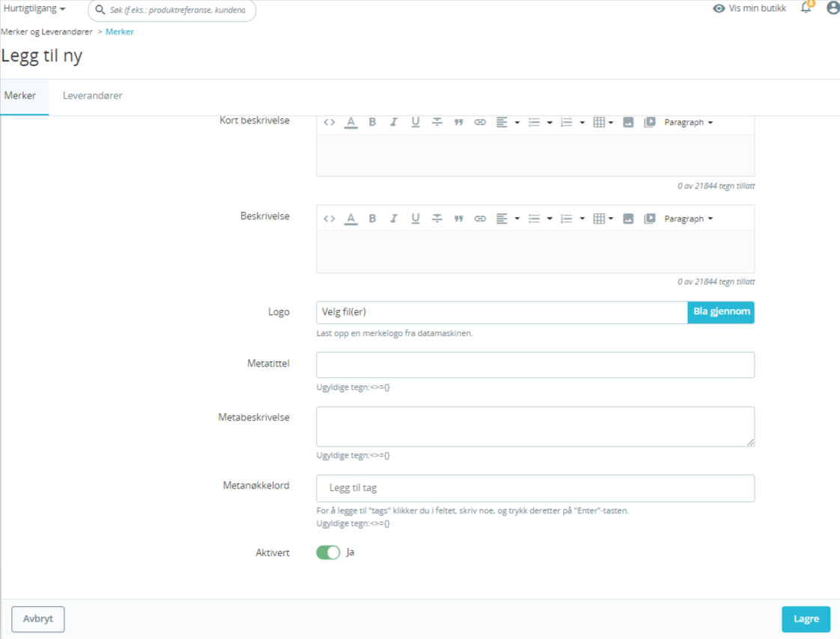Viewport: 840px width, 639px height.
Task: Click Bla gjennom to upload logo
Action: 721,312
